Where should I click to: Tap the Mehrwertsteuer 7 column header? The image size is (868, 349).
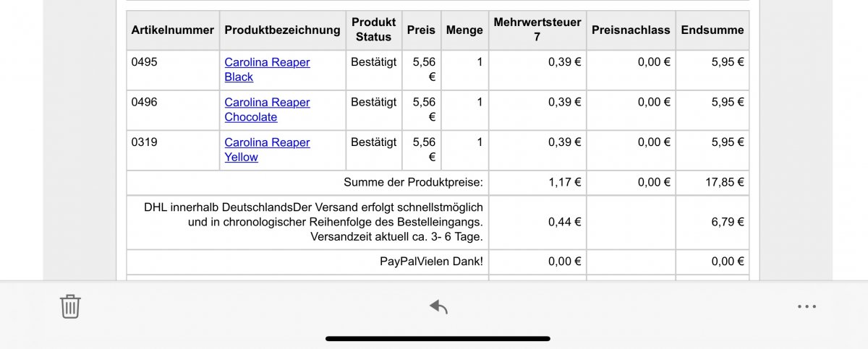pos(537,30)
